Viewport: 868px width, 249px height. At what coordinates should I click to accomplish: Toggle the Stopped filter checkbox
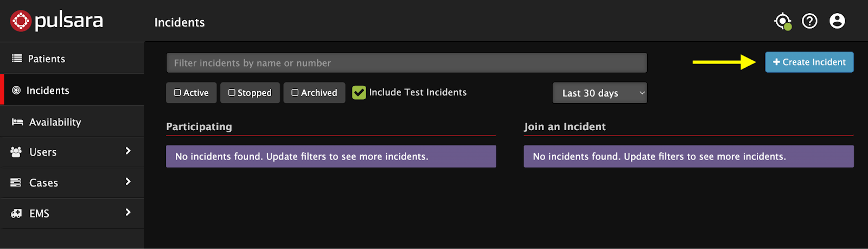click(x=232, y=93)
